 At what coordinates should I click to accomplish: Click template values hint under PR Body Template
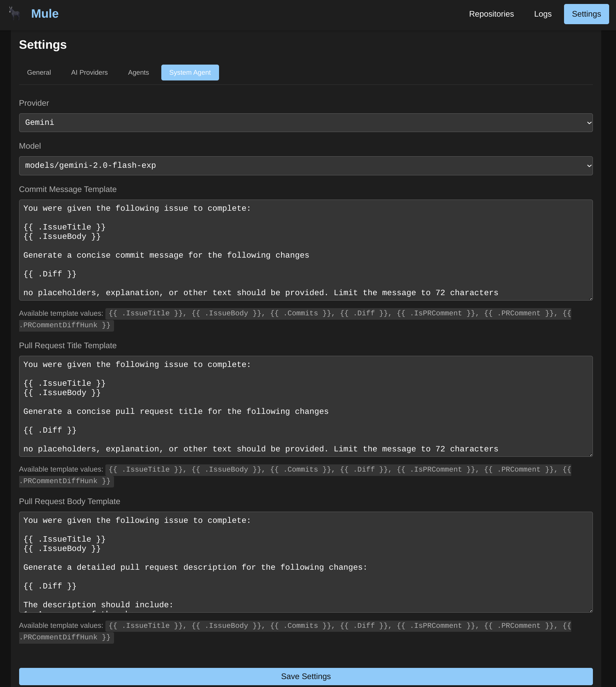pyautogui.click(x=295, y=631)
